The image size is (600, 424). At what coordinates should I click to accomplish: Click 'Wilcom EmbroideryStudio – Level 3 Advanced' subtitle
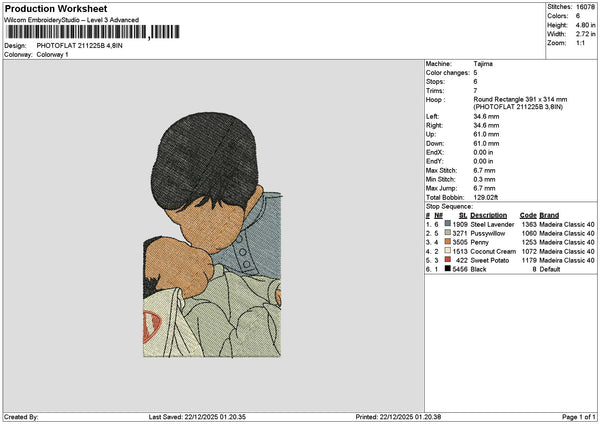click(x=71, y=20)
